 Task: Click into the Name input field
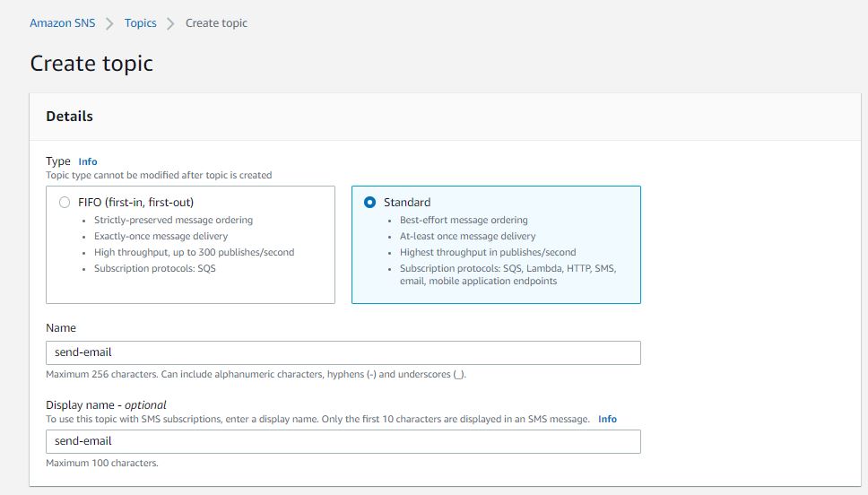tap(343, 352)
